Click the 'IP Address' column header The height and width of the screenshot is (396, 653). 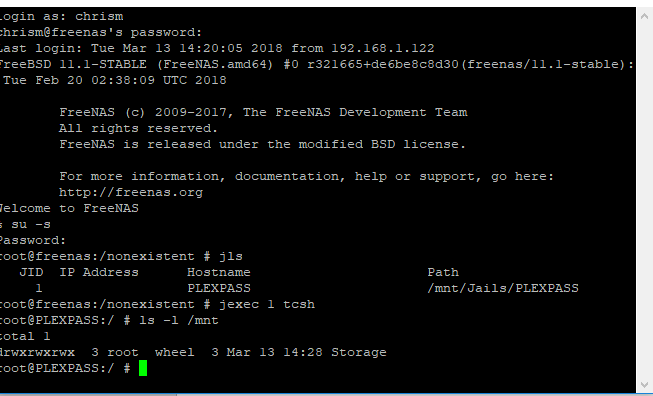99,272
